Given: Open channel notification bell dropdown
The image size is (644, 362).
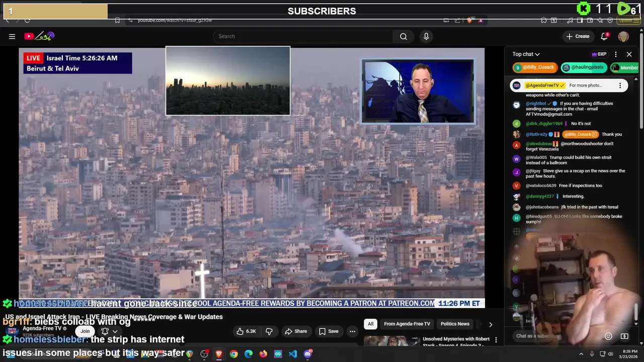Looking at the screenshot, I should tap(109, 331).
